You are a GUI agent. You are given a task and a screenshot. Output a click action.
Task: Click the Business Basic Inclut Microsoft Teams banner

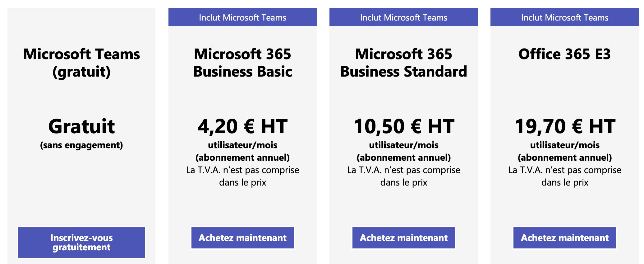[242, 17]
